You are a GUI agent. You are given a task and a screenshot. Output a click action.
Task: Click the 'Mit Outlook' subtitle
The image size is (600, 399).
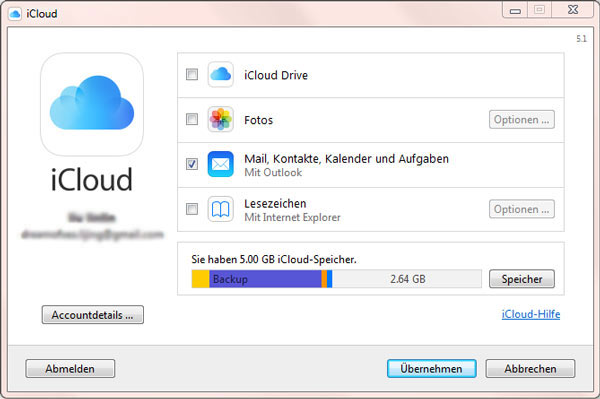point(273,173)
